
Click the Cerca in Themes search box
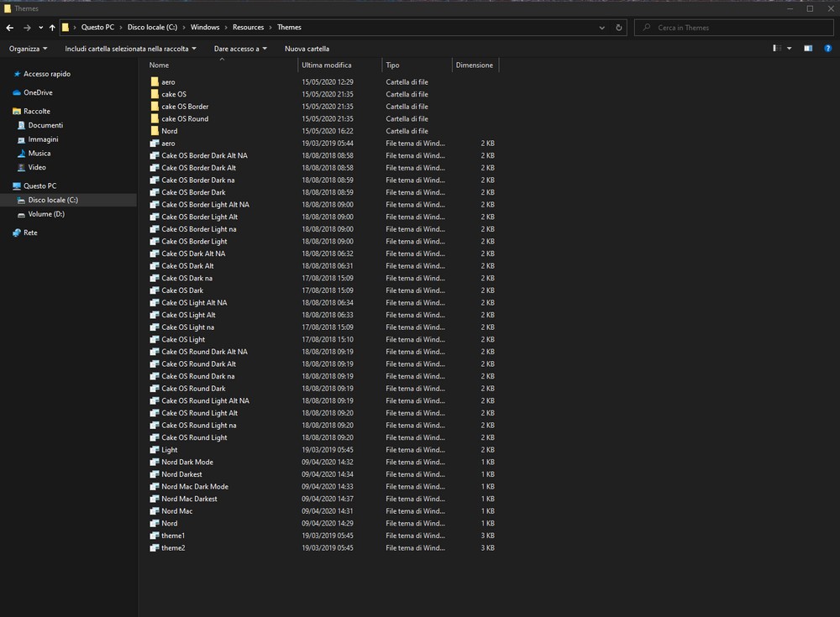click(x=731, y=28)
